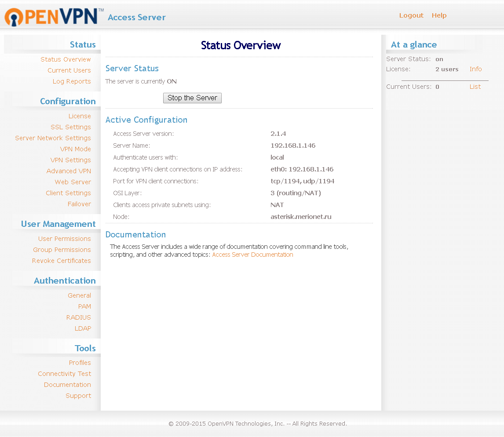Open Client Settings

68,193
